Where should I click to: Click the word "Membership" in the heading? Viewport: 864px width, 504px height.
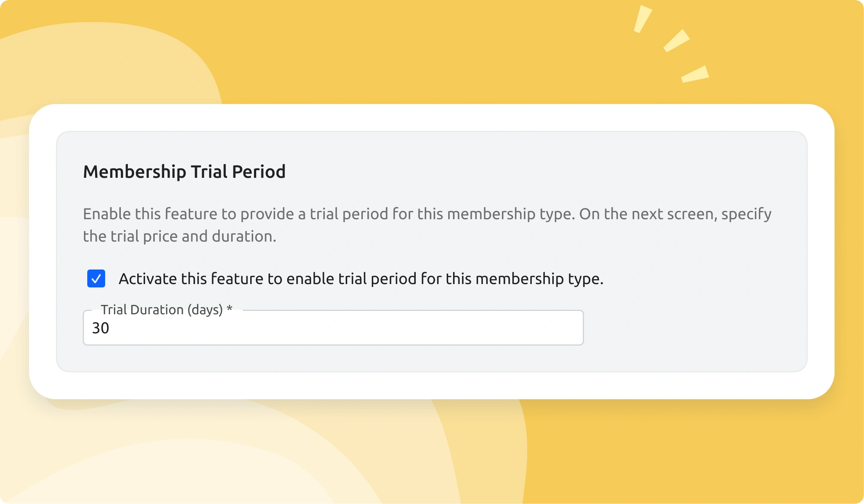point(134,172)
